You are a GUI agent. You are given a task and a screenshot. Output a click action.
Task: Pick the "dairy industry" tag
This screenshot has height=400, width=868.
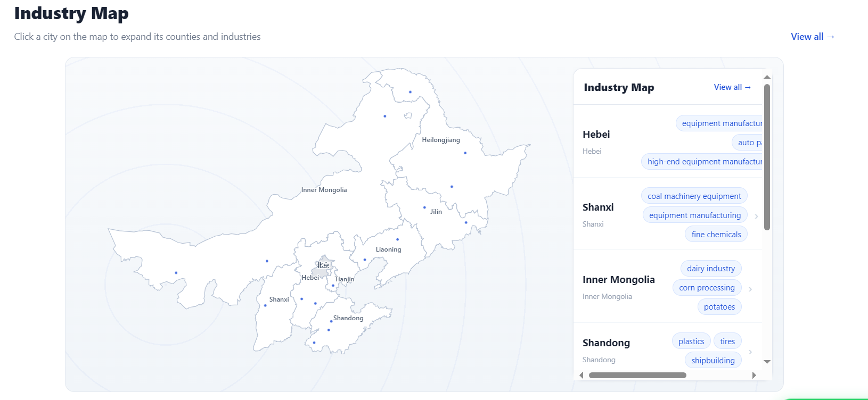pyautogui.click(x=711, y=269)
